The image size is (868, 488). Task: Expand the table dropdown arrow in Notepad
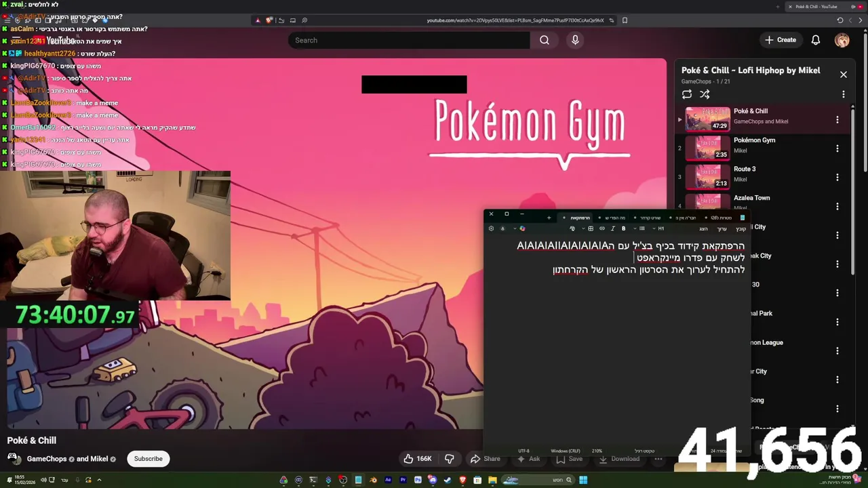583,228
